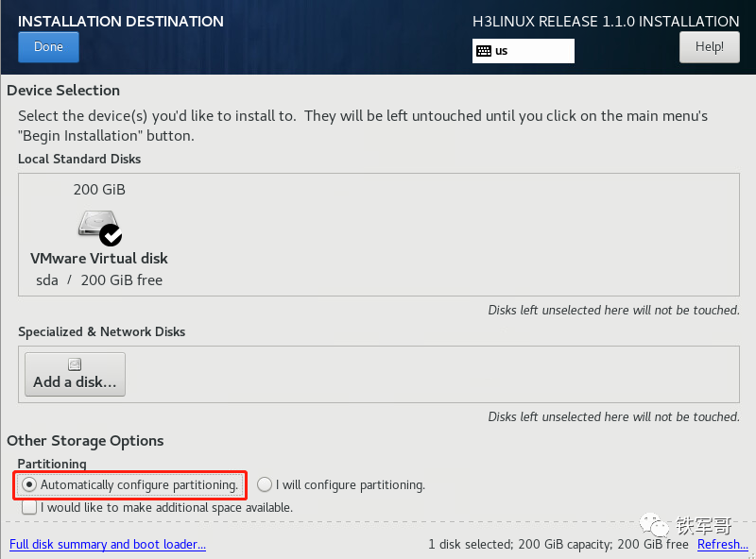Click the keyboard layout icon
Screen dimensions: 756x559
tap(484, 51)
